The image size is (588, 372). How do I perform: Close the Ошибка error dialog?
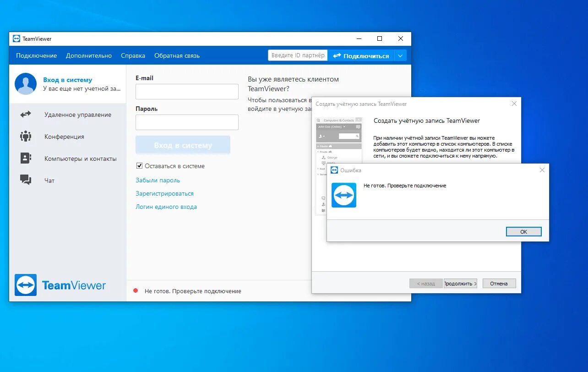542,170
